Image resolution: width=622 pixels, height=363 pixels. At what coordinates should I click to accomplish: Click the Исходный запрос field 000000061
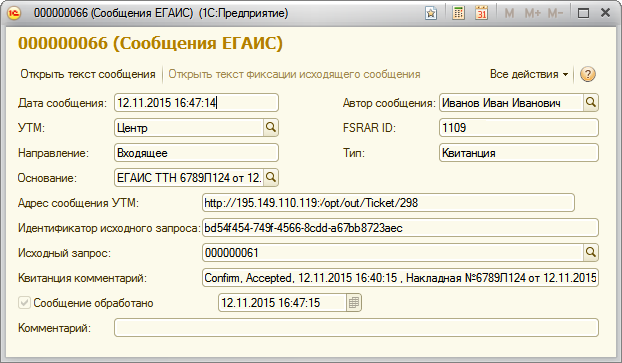393,253
